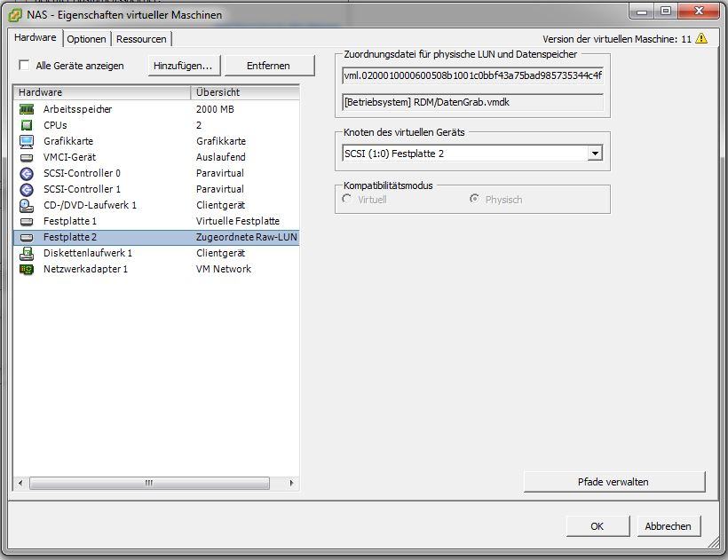This screenshot has width=728, height=560.
Task: Switch to the Optionen tab
Action: (x=86, y=39)
